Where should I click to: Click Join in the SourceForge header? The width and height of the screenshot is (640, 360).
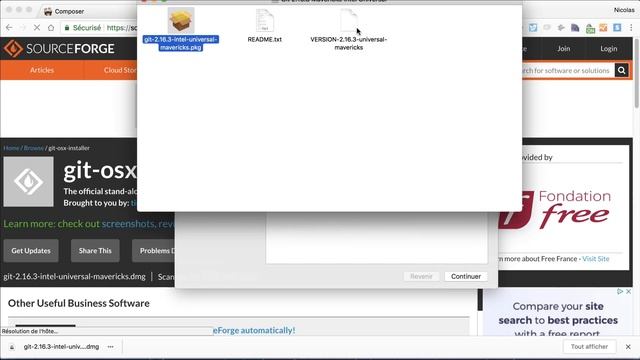click(x=564, y=49)
